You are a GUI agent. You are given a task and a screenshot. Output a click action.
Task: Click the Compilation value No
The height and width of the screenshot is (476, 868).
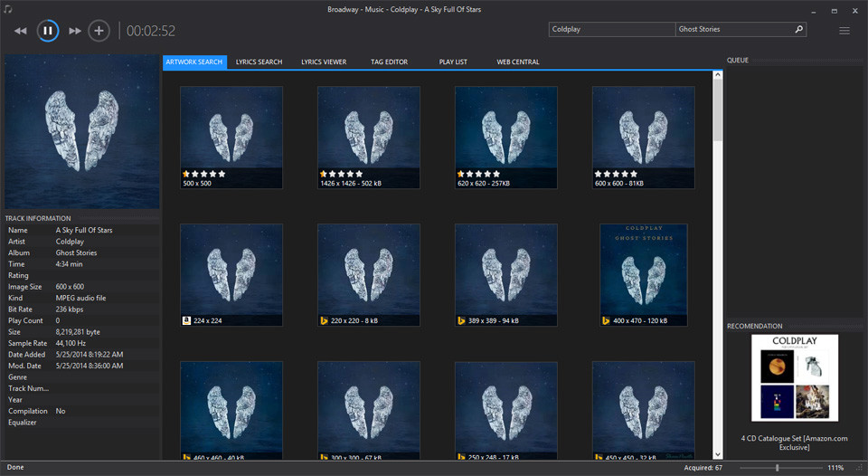pos(61,411)
